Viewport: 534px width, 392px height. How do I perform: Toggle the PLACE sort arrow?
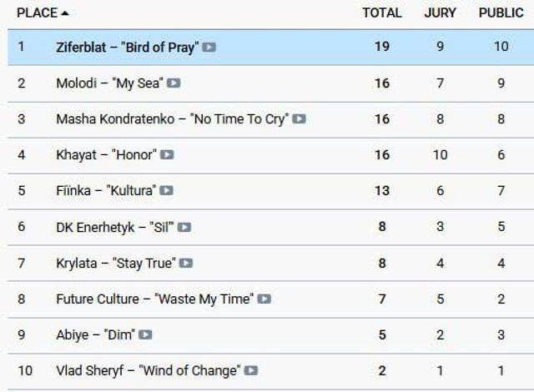(x=65, y=13)
